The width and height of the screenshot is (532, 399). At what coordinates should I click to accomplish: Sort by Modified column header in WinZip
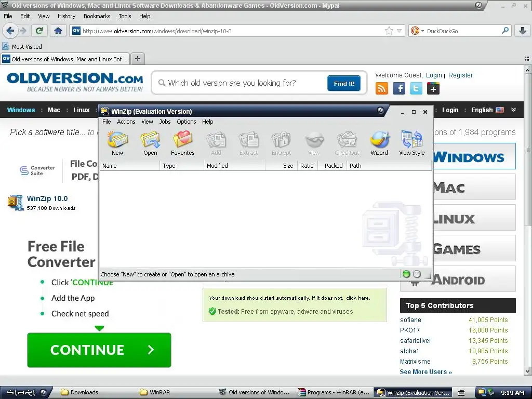coord(234,166)
